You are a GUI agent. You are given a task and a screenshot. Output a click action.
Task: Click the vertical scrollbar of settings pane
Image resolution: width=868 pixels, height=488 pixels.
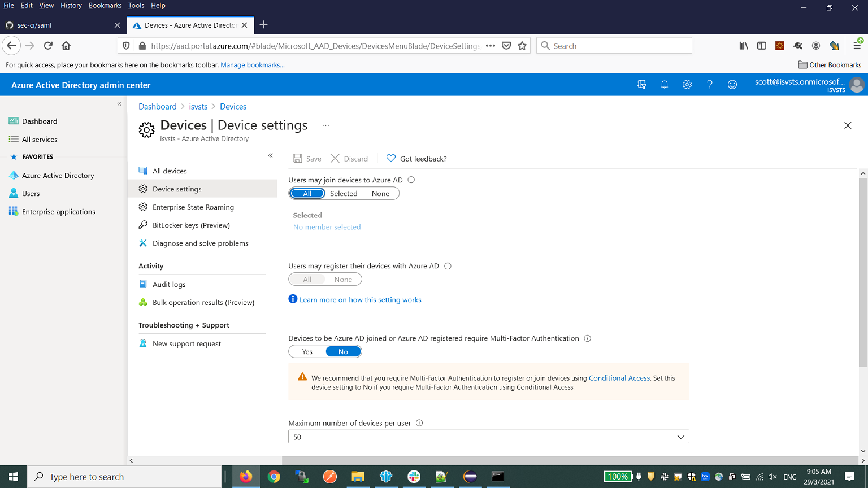(x=863, y=272)
